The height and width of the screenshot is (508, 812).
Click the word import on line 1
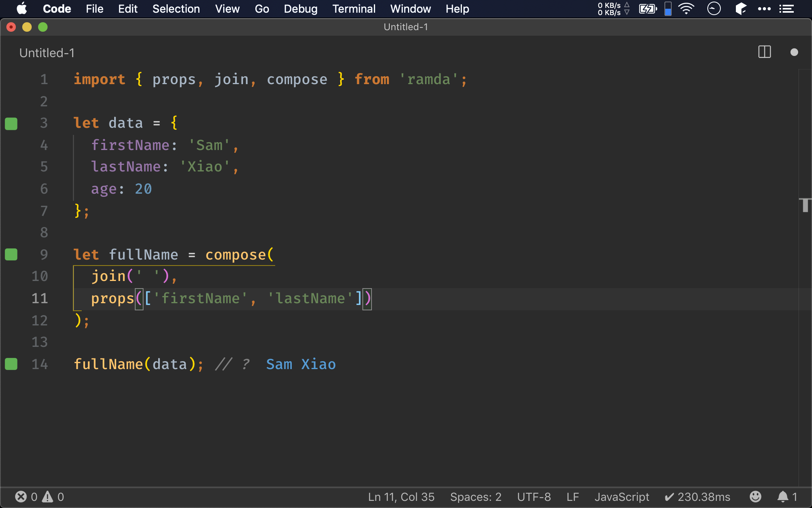[100, 79]
